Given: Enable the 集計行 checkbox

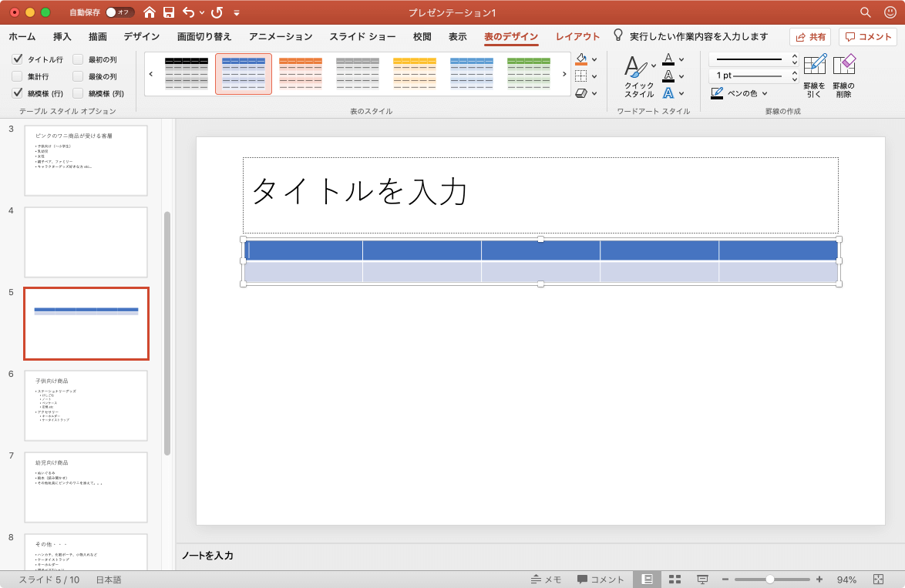Looking at the screenshot, I should [x=17, y=76].
